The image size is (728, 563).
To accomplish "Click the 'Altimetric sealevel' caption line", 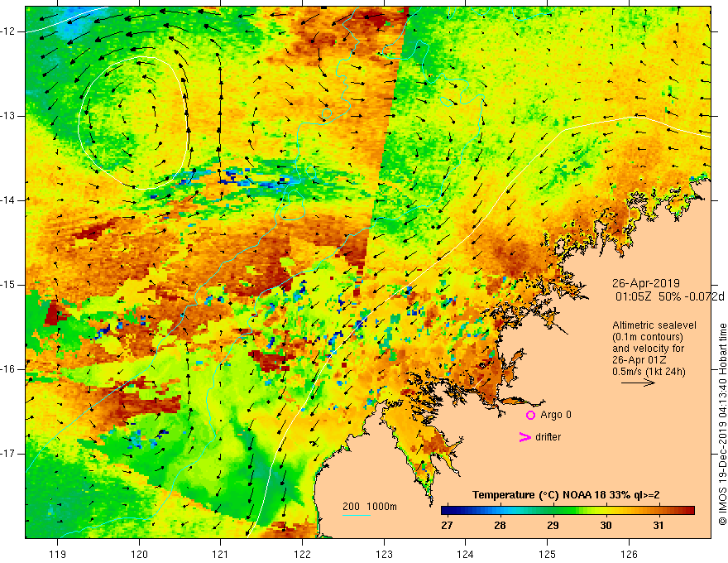I will [x=654, y=325].
